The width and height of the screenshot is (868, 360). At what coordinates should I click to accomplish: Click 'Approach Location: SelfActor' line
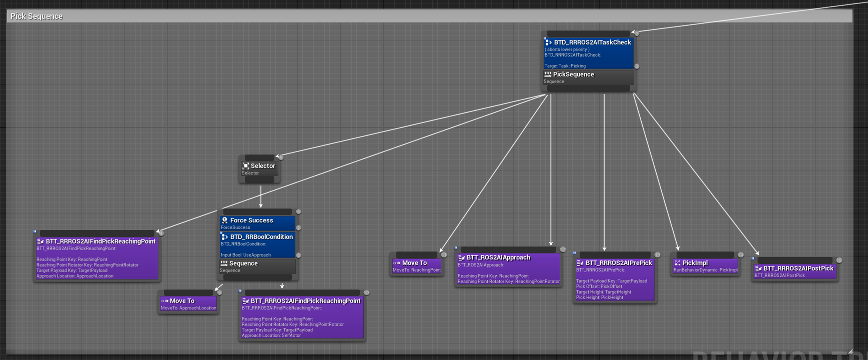271,335
